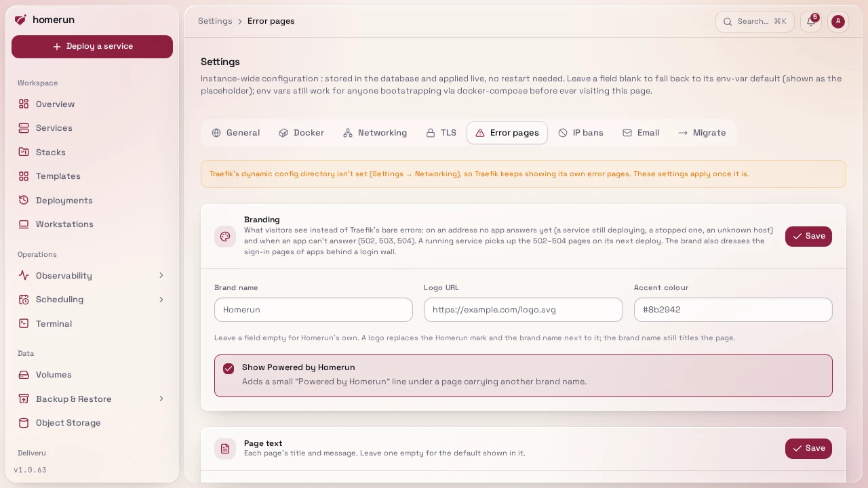Click the Terminal icon in sidebar
868x488 pixels.
24,323
